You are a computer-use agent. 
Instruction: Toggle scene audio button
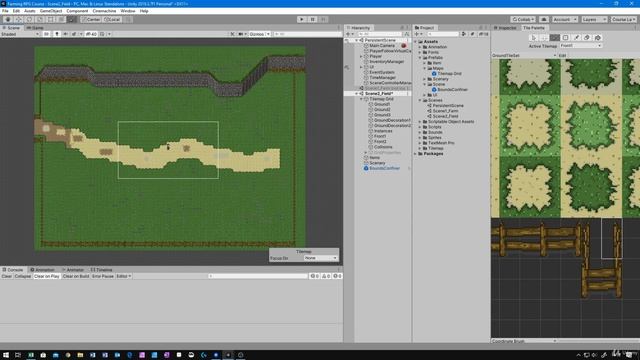point(65,34)
